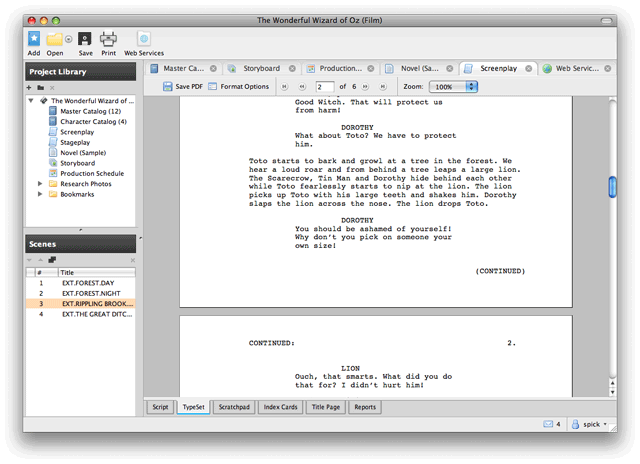Close the Production tab
Viewport: 640px width, 464px height.
click(371, 69)
